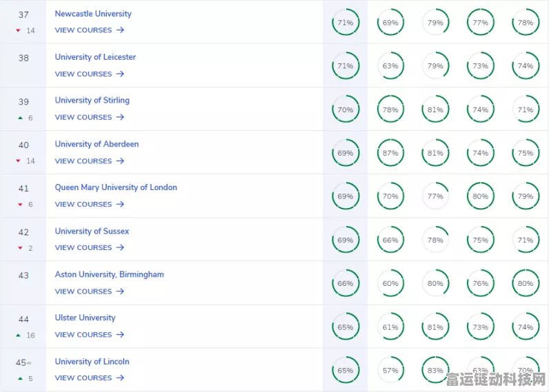Click Stirling's 70% overall score circle
Image resolution: width=549 pixels, height=392 pixels.
346,110
